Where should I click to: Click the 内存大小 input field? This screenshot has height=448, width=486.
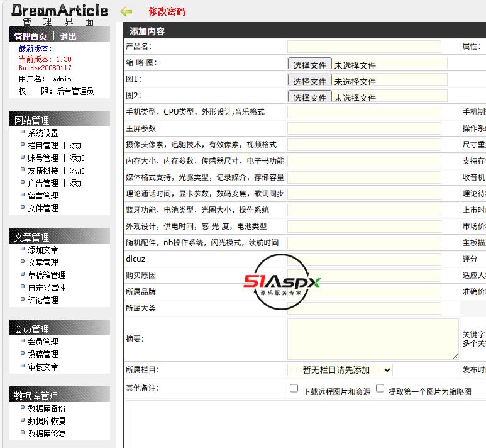[x=364, y=161]
